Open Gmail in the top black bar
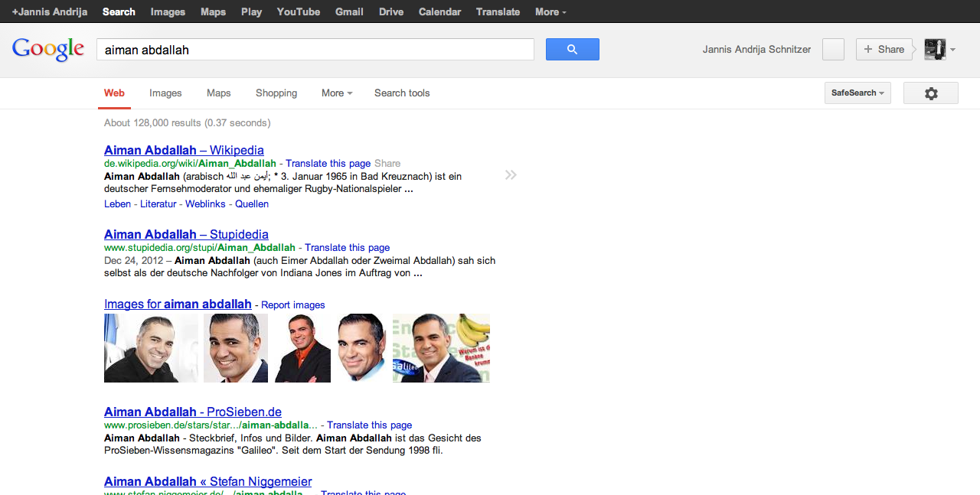 (349, 11)
